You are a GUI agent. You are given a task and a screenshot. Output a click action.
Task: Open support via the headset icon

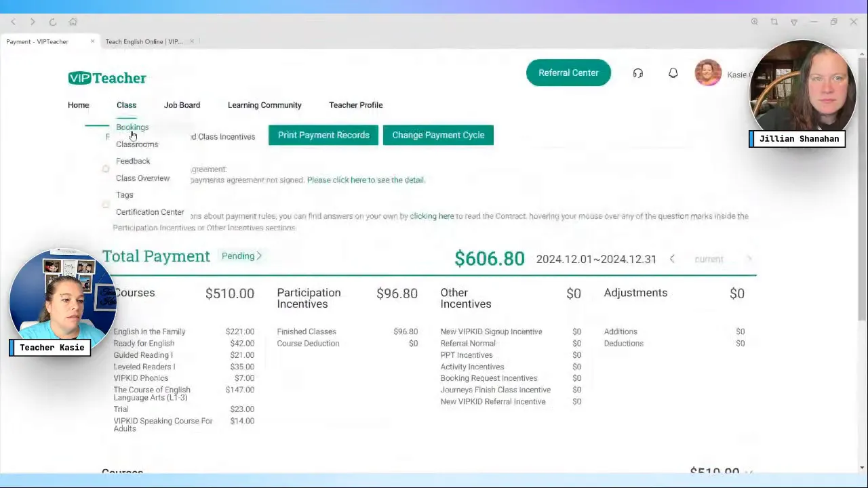[x=638, y=73]
